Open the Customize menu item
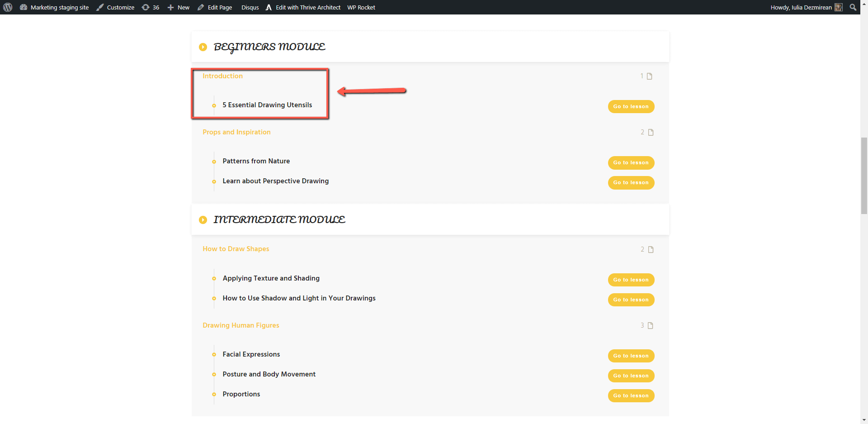 (115, 7)
